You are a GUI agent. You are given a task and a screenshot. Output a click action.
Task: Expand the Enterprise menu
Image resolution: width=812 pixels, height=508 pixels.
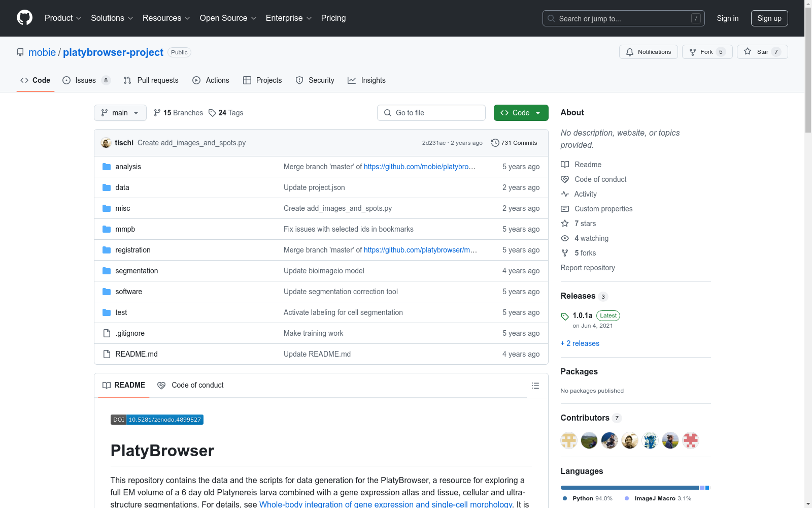[289, 18]
